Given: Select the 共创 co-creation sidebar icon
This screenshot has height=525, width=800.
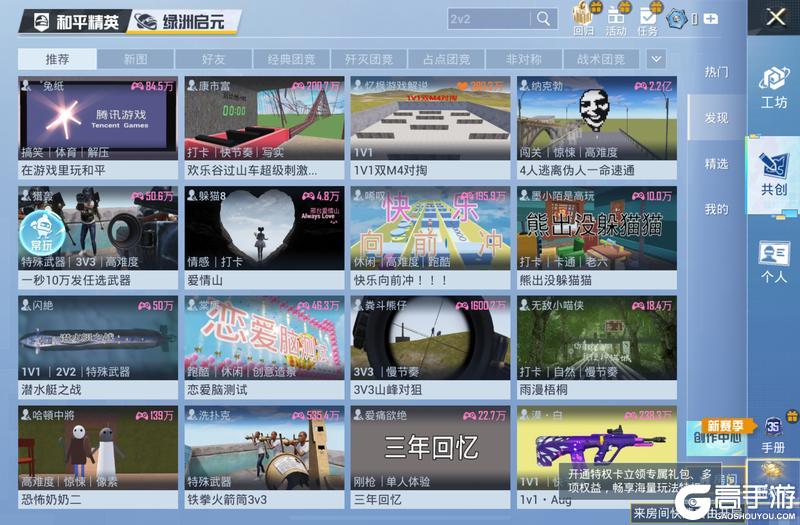Looking at the screenshot, I should pos(774,172).
